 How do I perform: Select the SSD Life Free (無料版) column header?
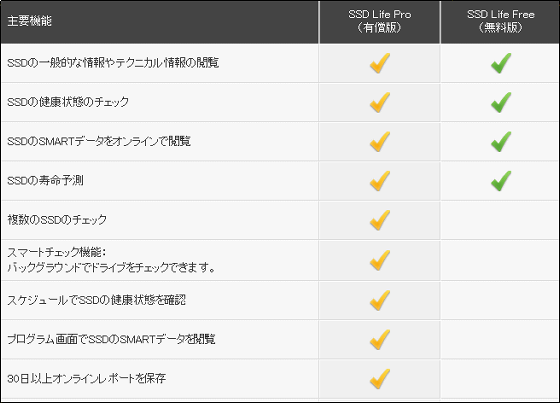[x=501, y=21]
